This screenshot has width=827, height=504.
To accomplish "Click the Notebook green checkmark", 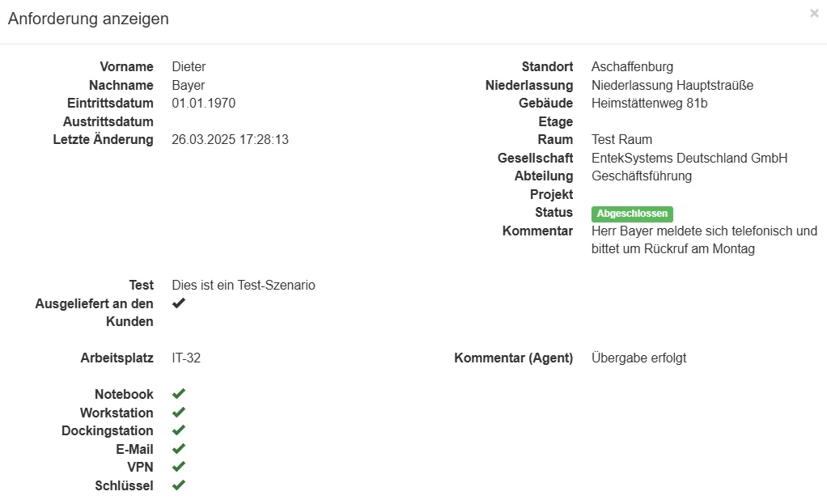I will 179,394.
